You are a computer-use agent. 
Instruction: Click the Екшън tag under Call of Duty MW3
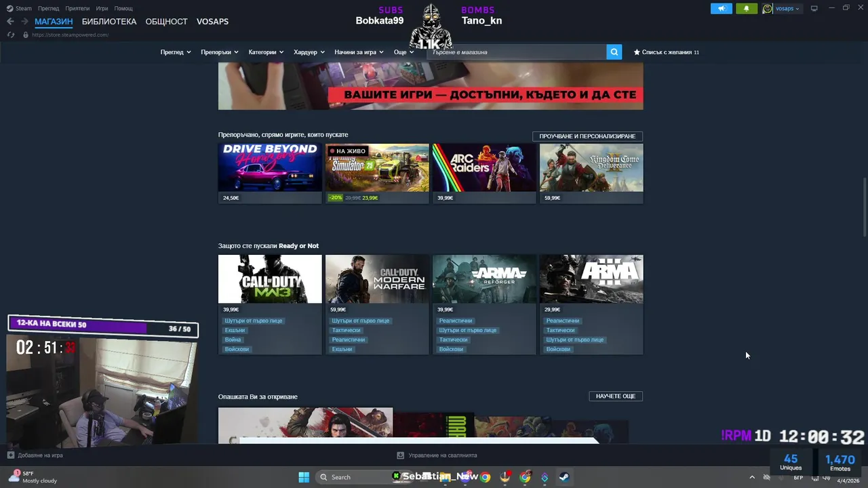(x=235, y=330)
